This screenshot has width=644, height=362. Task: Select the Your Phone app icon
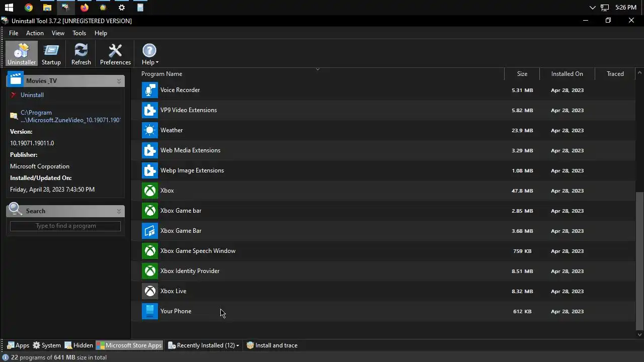150,311
